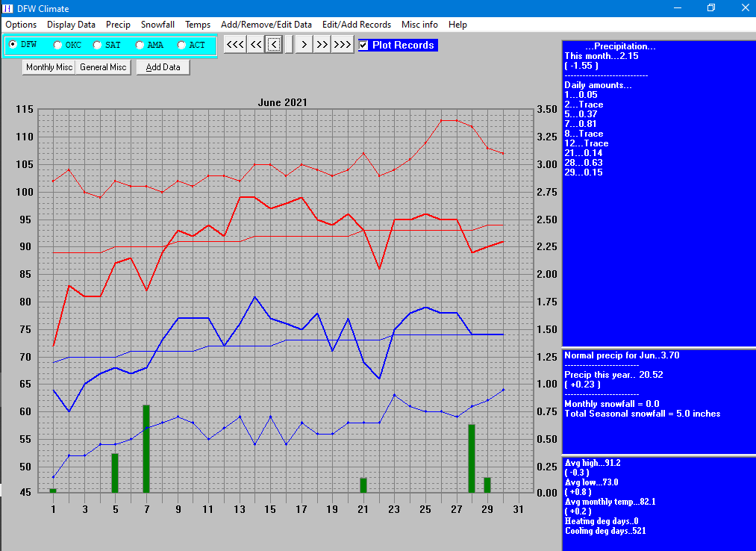Click the '( -1.55 )' departure value
Viewport: 756px width, 551px height.
click(581, 66)
